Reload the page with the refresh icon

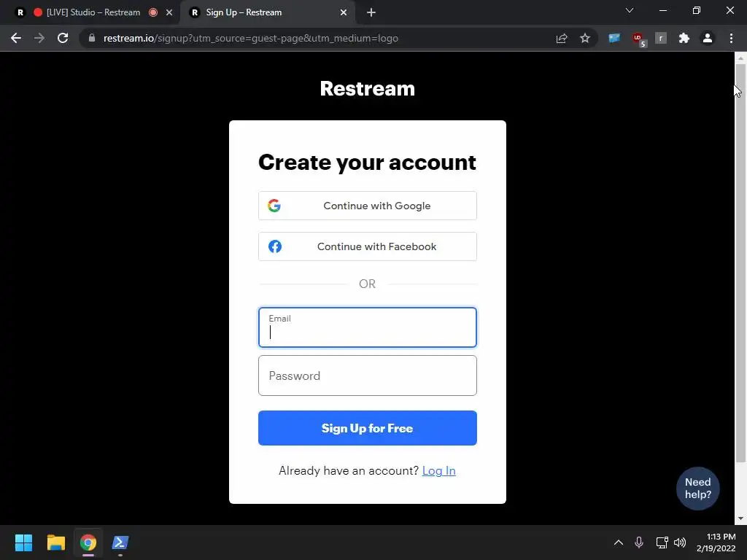pos(63,38)
